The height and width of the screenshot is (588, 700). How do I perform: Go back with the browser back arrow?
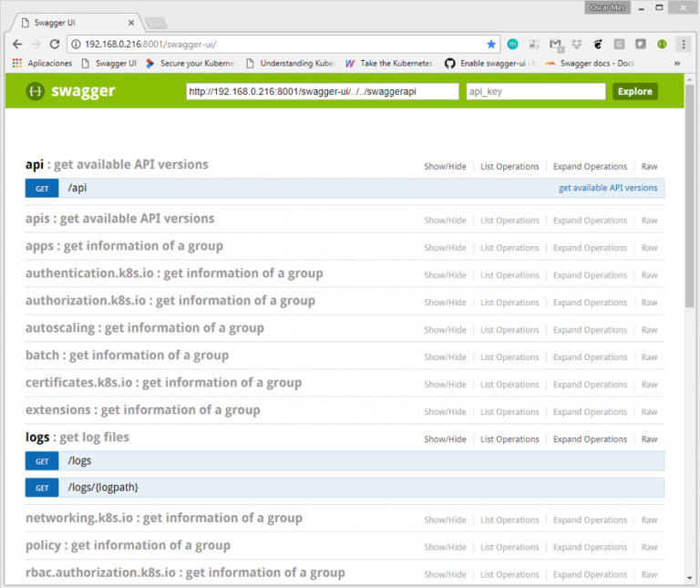coord(17,44)
